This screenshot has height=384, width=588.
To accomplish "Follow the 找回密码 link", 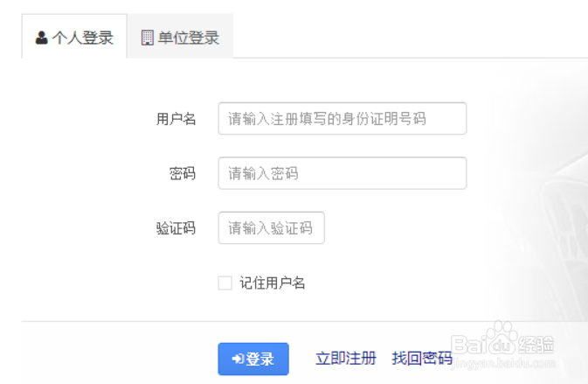I will 422,359.
